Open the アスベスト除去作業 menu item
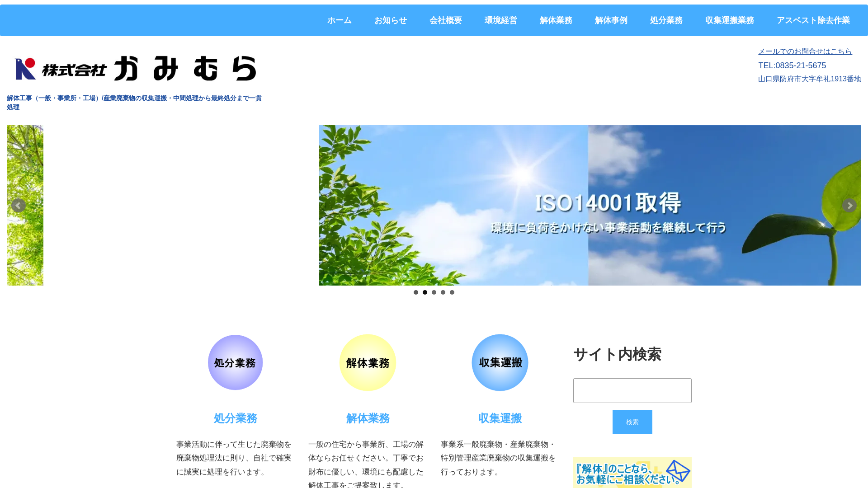The height and width of the screenshot is (488, 868). [813, 20]
